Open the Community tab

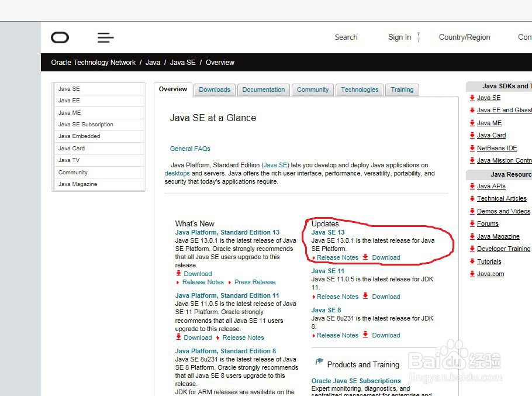(x=313, y=89)
